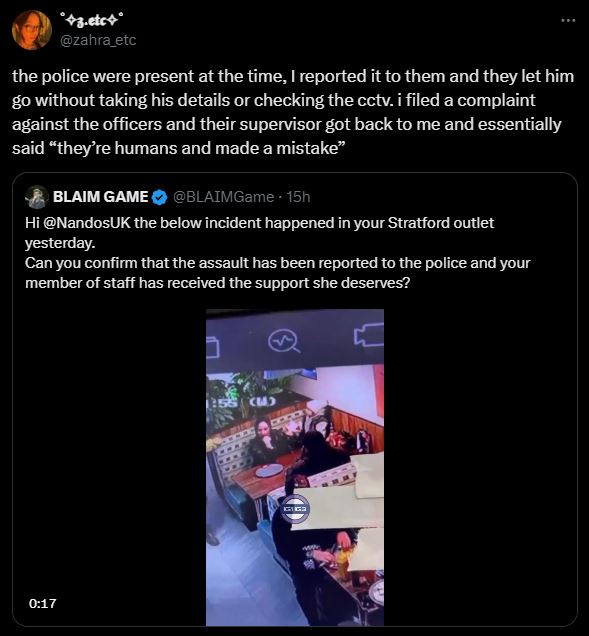The image size is (589, 636).
Task: Click the folder icon at video edge
Action: 213,348
